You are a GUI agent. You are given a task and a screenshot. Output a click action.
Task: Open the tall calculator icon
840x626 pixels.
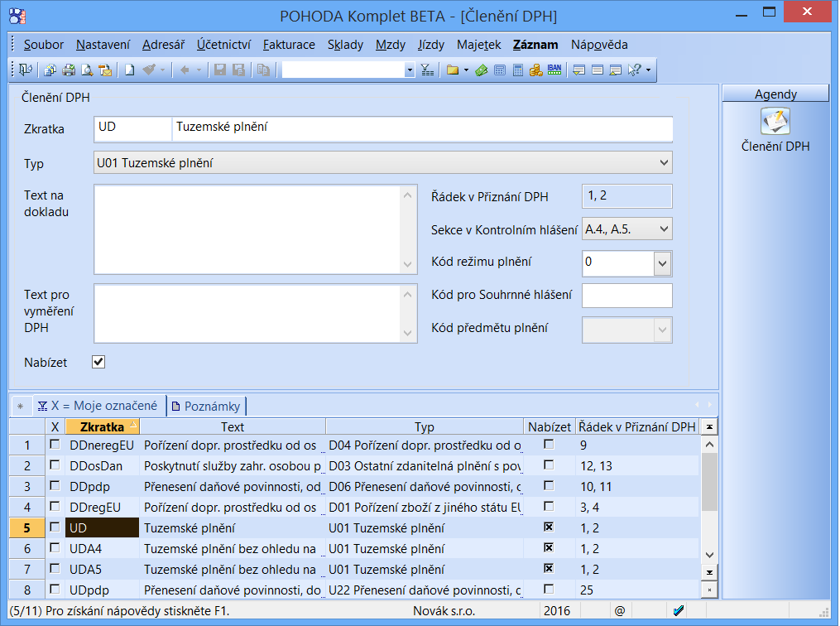[x=517, y=70]
